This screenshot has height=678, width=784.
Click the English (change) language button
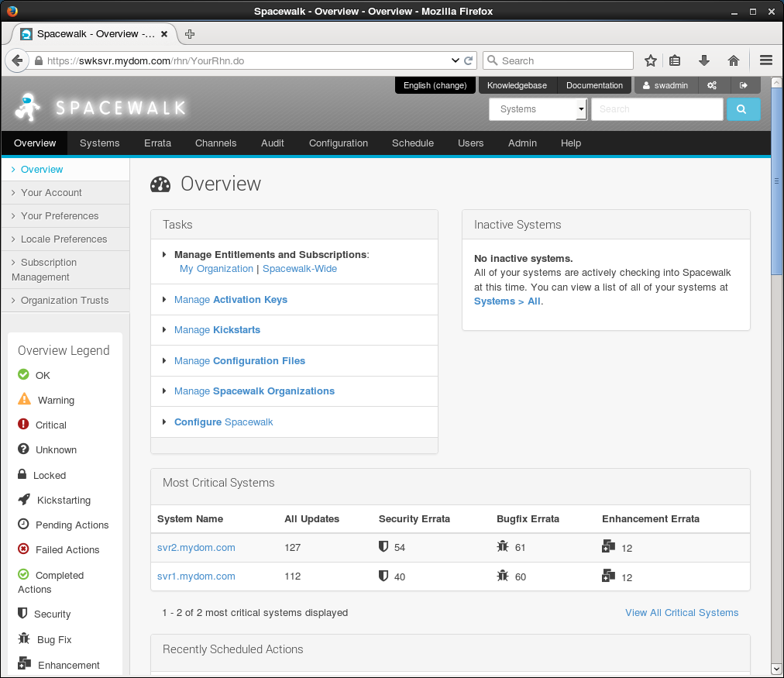click(x=435, y=85)
